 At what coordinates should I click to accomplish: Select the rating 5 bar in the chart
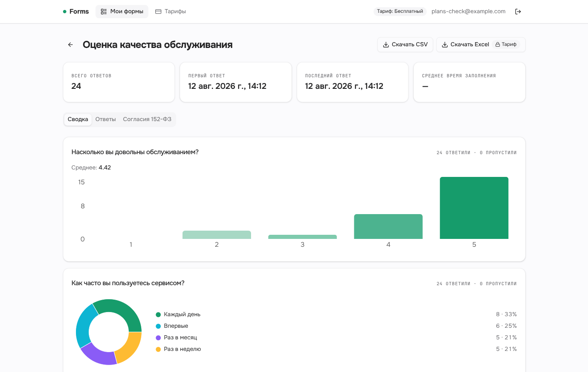coord(474,208)
